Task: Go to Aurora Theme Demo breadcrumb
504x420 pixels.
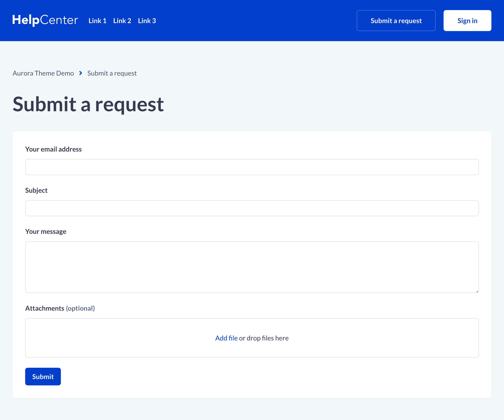Action: [43, 73]
